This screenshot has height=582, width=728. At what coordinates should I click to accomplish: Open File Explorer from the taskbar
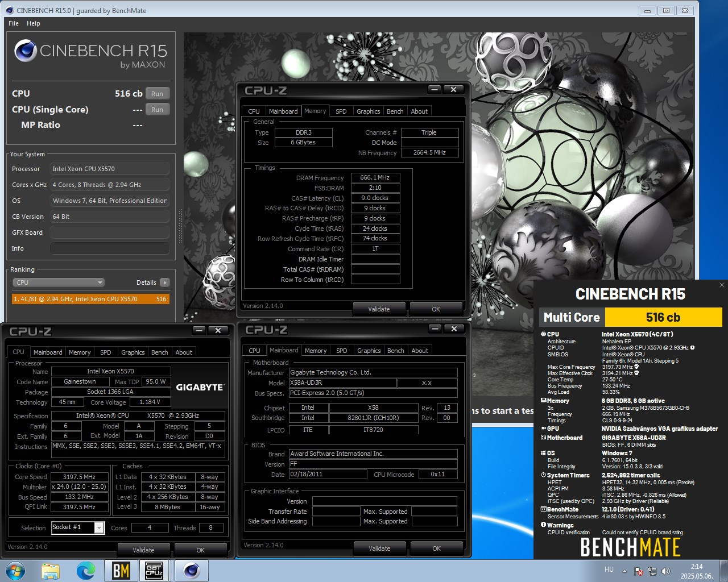[51, 571]
